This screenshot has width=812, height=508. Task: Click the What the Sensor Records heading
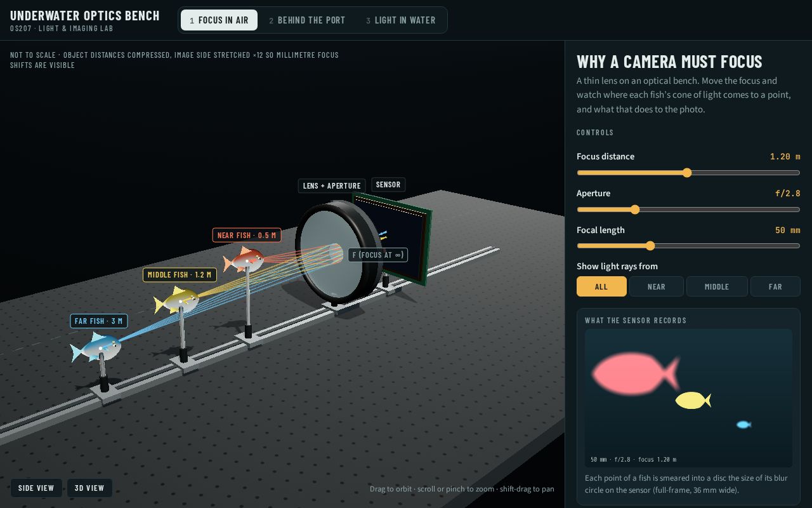point(636,320)
